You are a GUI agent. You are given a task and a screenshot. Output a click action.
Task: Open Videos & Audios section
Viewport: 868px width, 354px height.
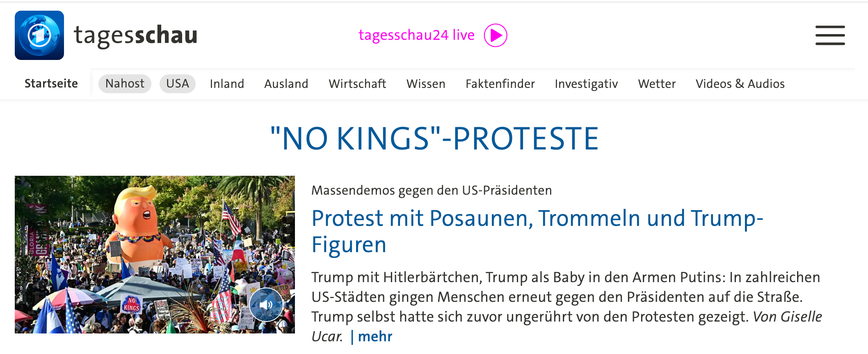point(740,84)
